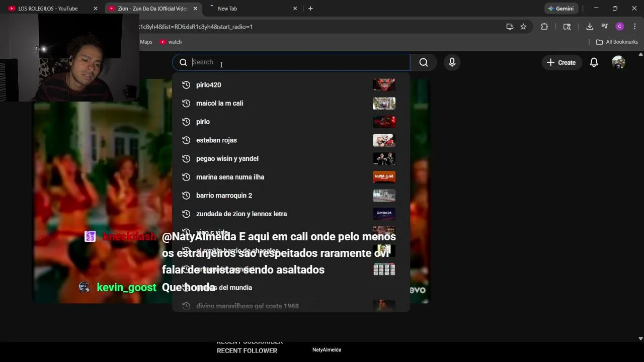Select 'zundada de zion y lennox letra' suggestion
The width and height of the screenshot is (644, 362).
[x=291, y=214]
